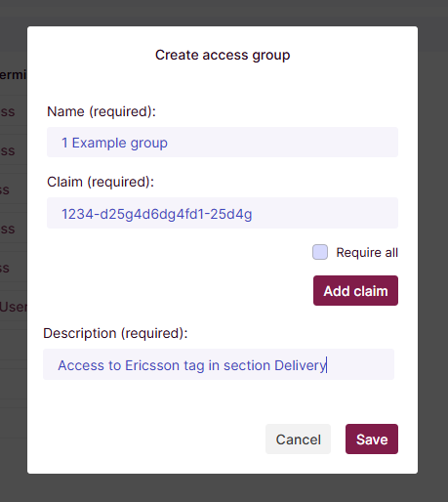The image size is (448, 502).
Task: Cancel the Create access group dialog
Action: (x=298, y=439)
